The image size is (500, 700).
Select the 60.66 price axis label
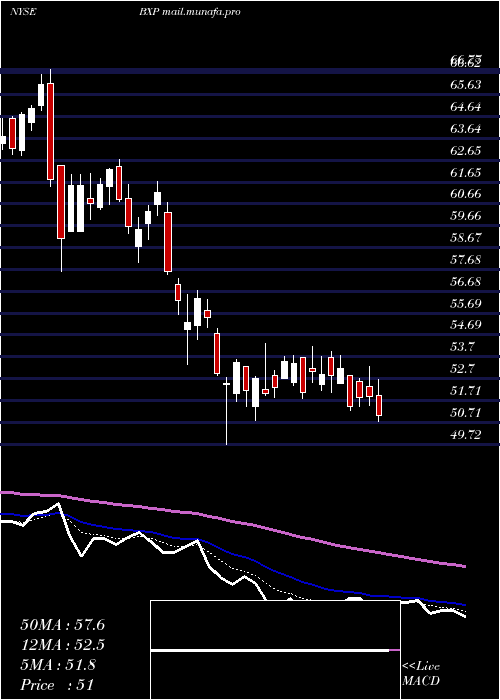(x=466, y=194)
